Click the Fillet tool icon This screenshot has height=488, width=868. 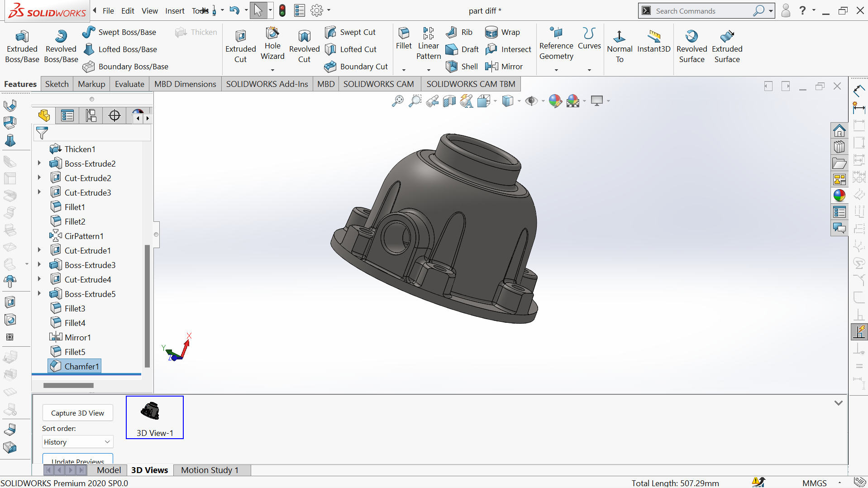click(403, 38)
